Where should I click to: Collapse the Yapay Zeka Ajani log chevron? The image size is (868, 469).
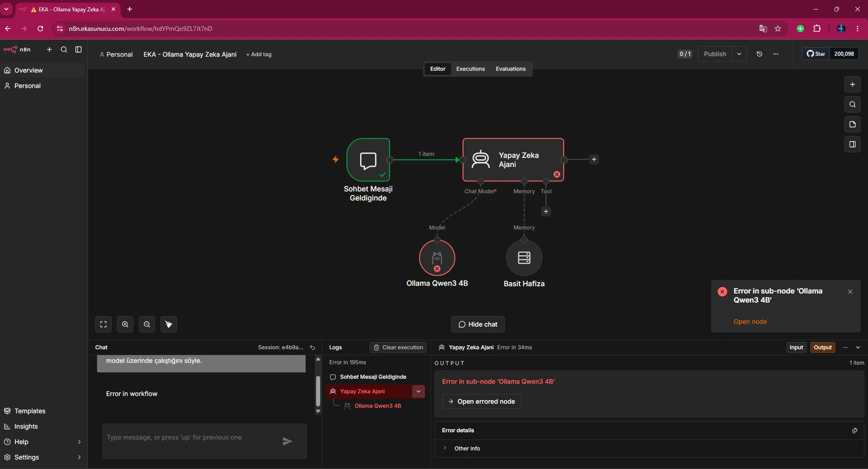coord(419,391)
